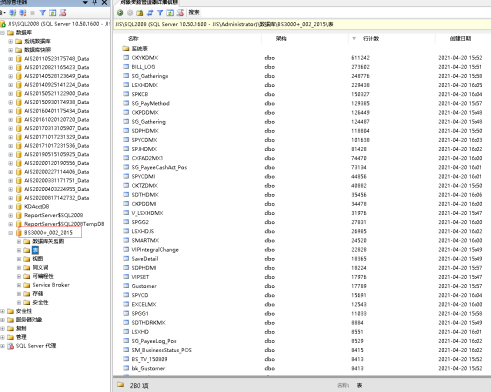Select the BS3000+_002_2015 database in the tree
Image resolution: width=491 pixels, height=392 pixels.
point(48,233)
